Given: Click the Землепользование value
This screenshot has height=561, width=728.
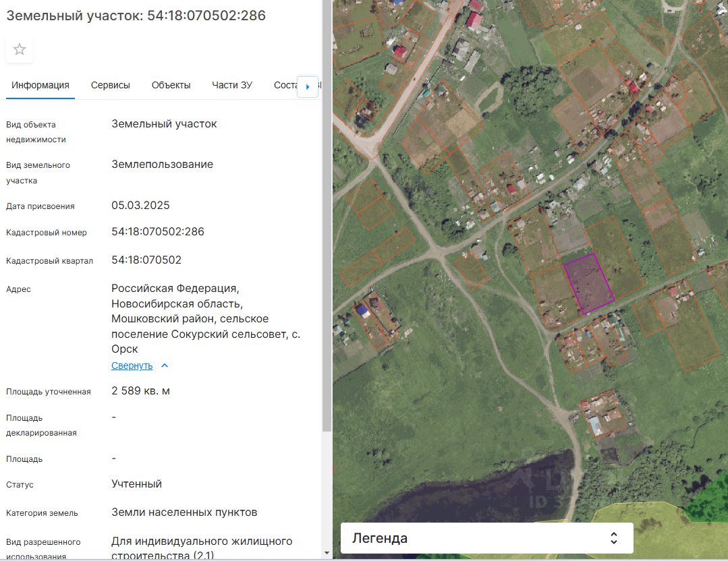Looking at the screenshot, I should tap(162, 165).
